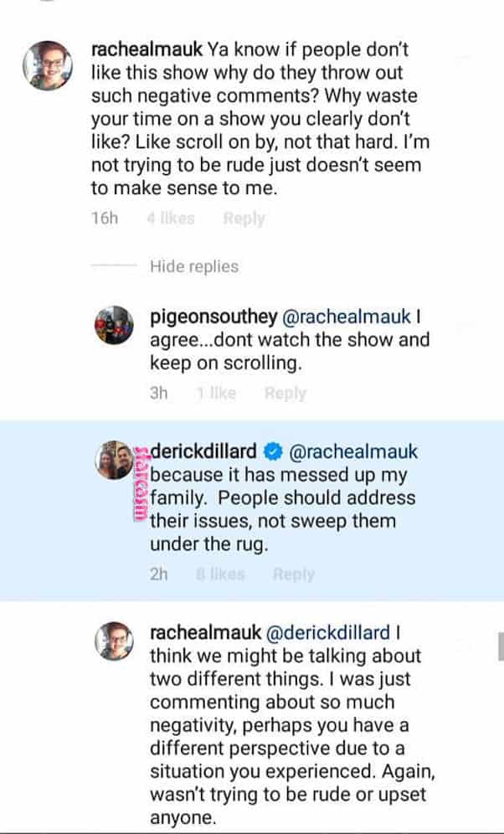Screen dimensions: 504x834
Task: View the 4 likes on the first comment
Action: pyautogui.click(x=170, y=219)
